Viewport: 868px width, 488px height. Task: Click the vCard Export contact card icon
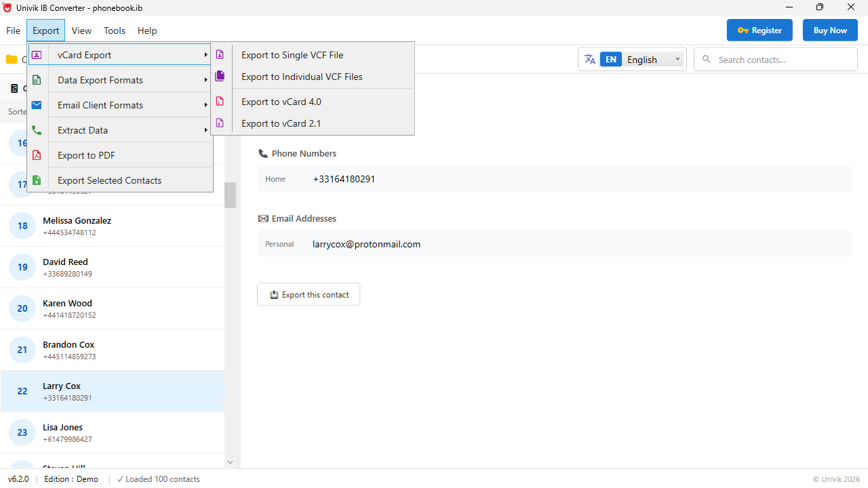tap(37, 54)
